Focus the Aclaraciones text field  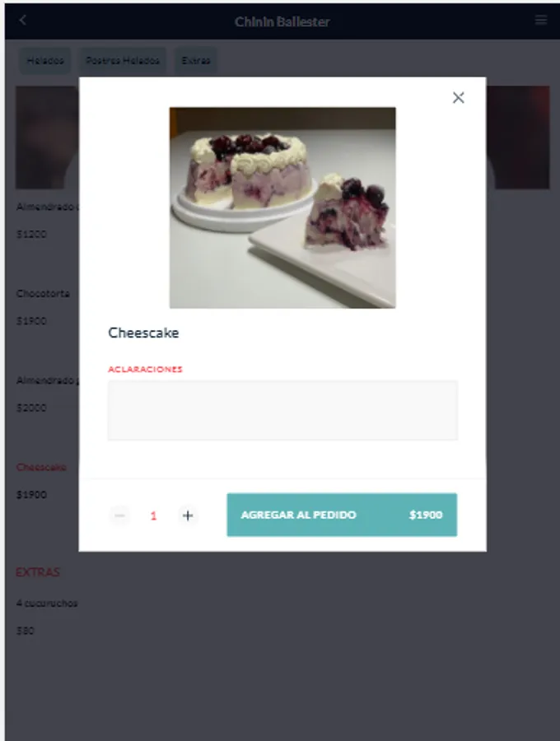point(282,410)
